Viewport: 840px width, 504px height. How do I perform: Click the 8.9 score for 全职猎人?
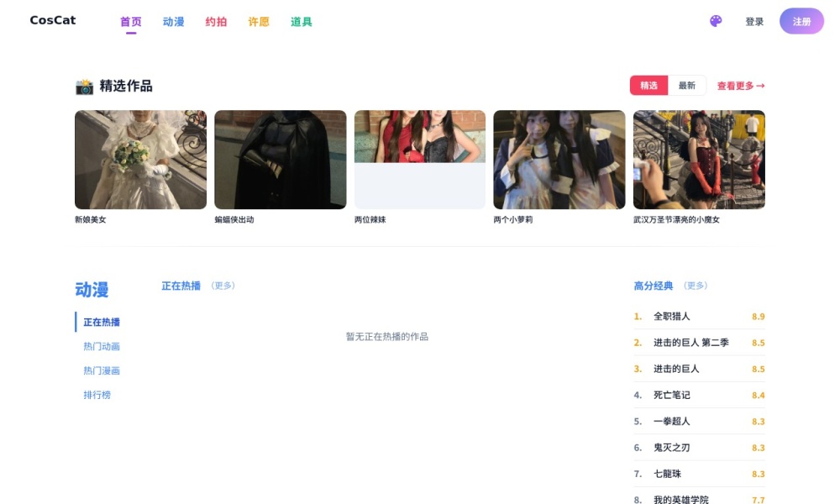(758, 317)
